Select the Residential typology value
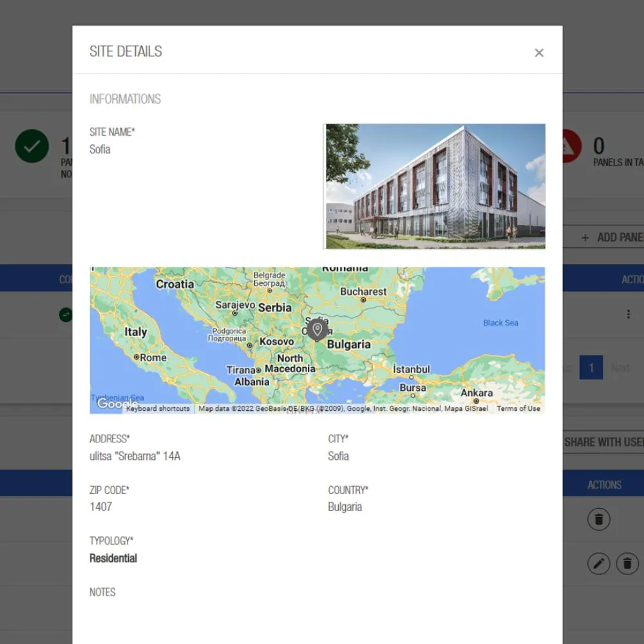The width and height of the screenshot is (644, 644). tap(113, 558)
